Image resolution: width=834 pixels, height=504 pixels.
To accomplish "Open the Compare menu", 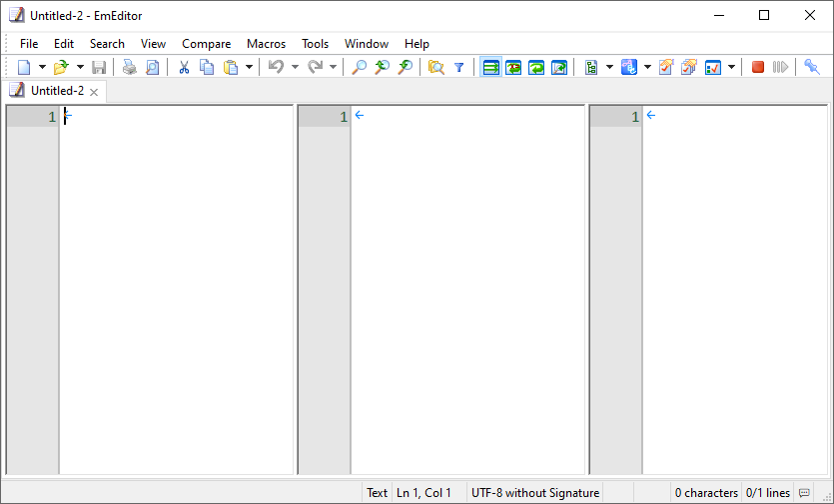I will pos(207,44).
